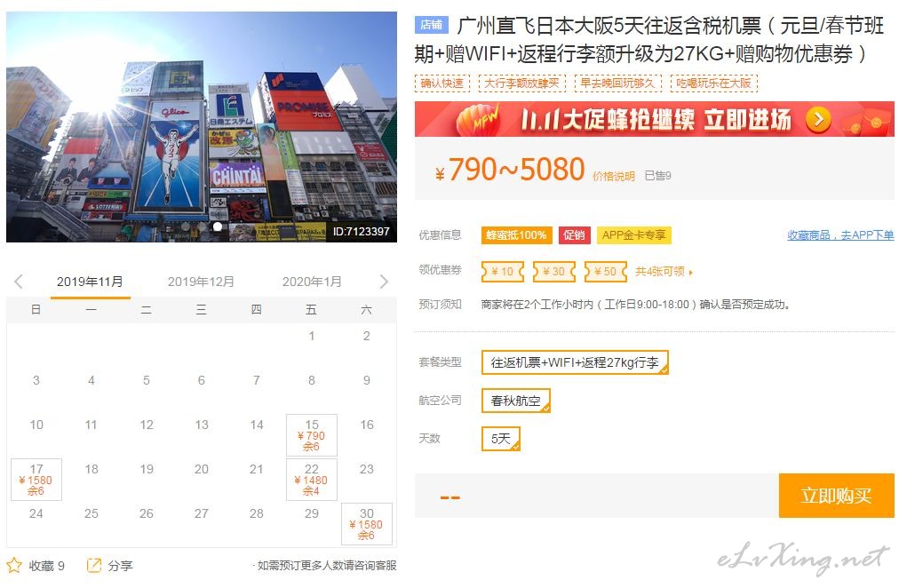The height and width of the screenshot is (588, 899).
Task: Expand 共4张可领 coupon list
Action: [664, 272]
